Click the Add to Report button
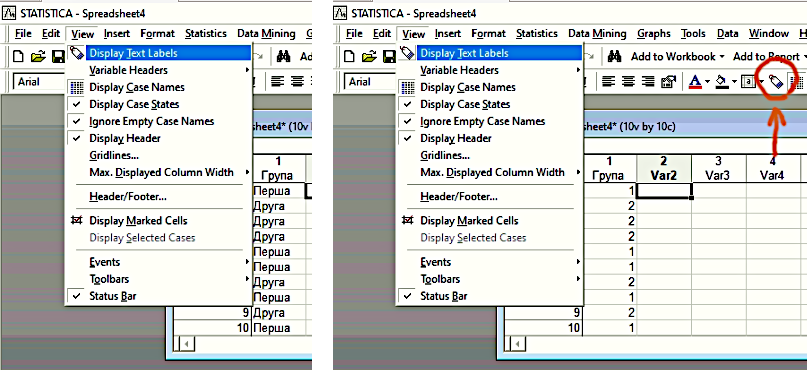The image size is (807, 370). pyautogui.click(x=766, y=56)
